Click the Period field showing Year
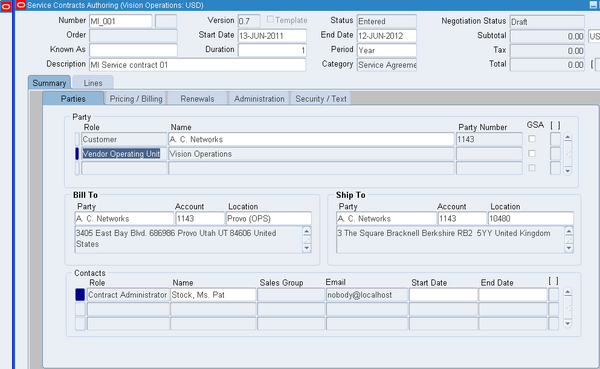This screenshot has width=600, height=369. tap(387, 50)
